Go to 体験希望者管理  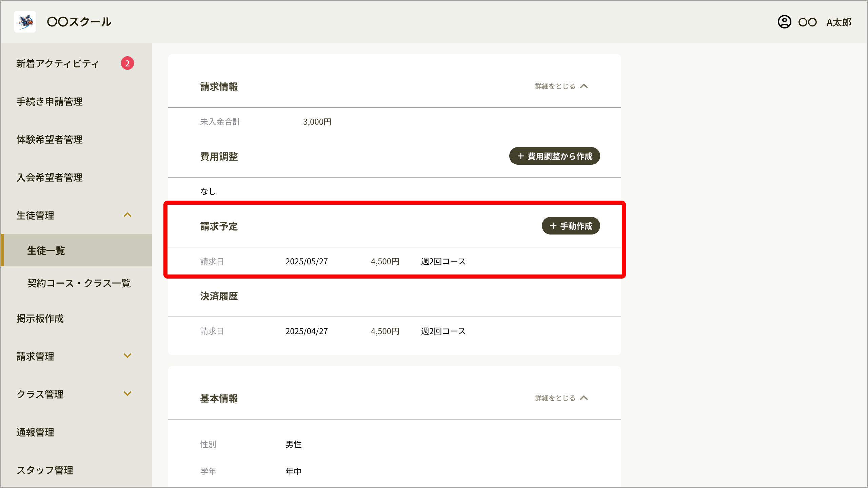[50, 139]
